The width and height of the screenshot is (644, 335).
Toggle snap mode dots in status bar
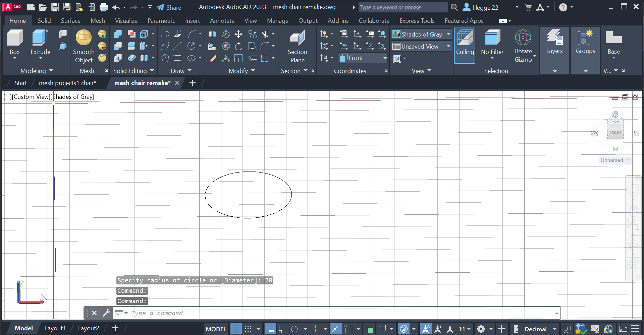pyautogui.click(x=248, y=329)
